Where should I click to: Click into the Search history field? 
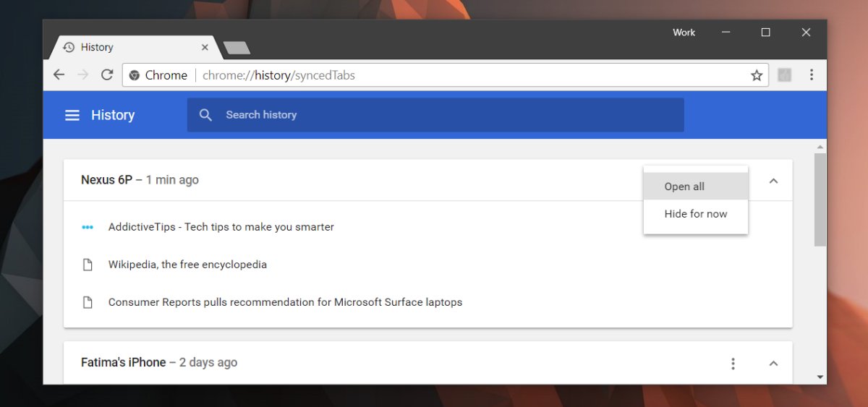[435, 115]
